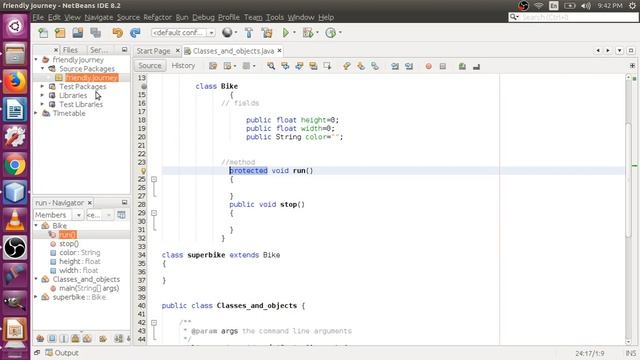The image size is (640, 360).
Task: Toggle Highlight Search in editor toolbar
Action: [x=313, y=66]
